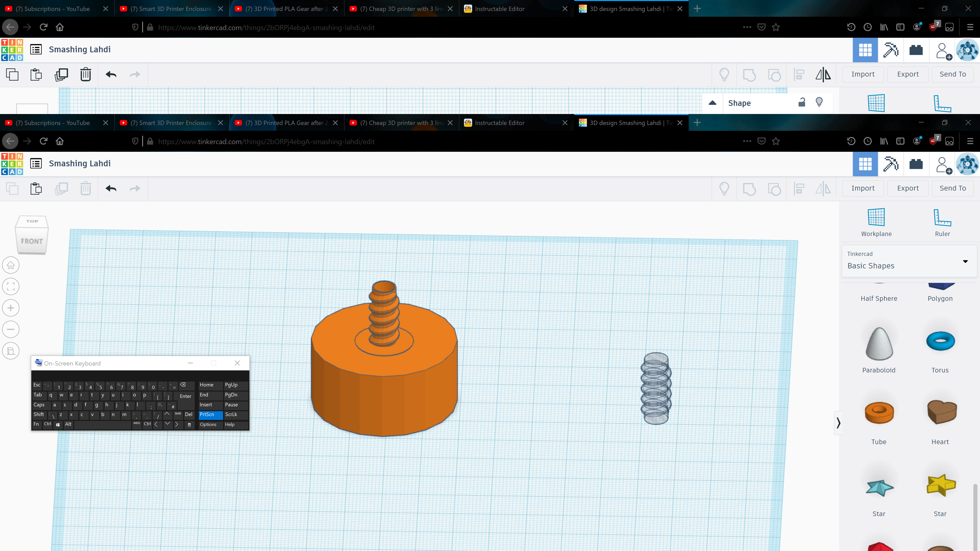Zoom out with the minus icon
Image resolution: width=980 pixels, height=551 pixels.
pyautogui.click(x=11, y=329)
